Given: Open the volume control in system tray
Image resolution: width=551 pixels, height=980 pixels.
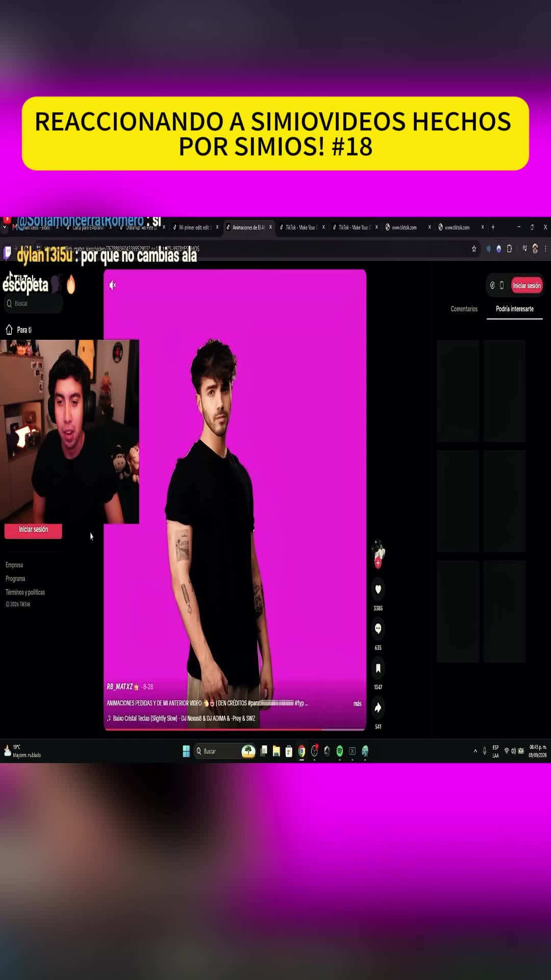Looking at the screenshot, I should (x=513, y=751).
